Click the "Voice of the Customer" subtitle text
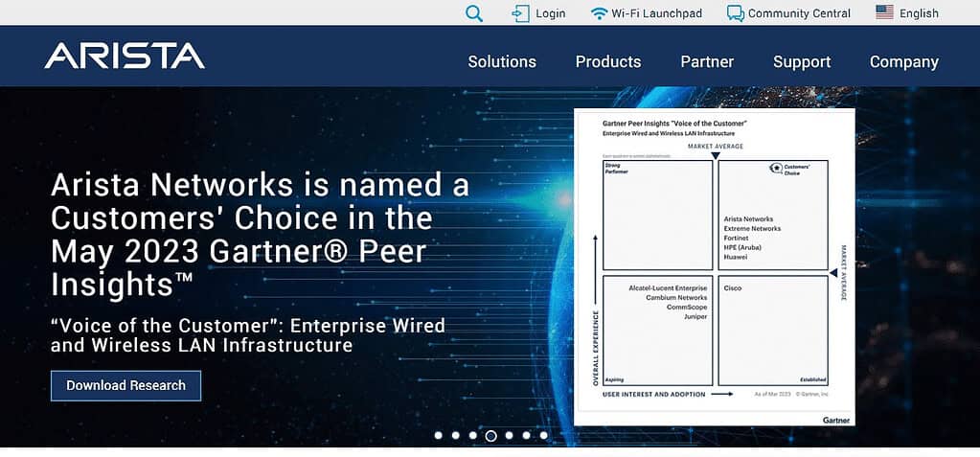980x457 pixels. tap(248, 335)
